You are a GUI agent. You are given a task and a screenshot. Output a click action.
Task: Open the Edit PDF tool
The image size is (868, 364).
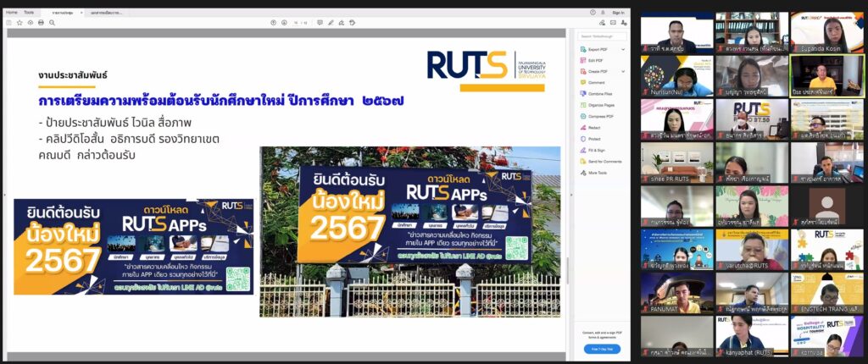point(592,60)
